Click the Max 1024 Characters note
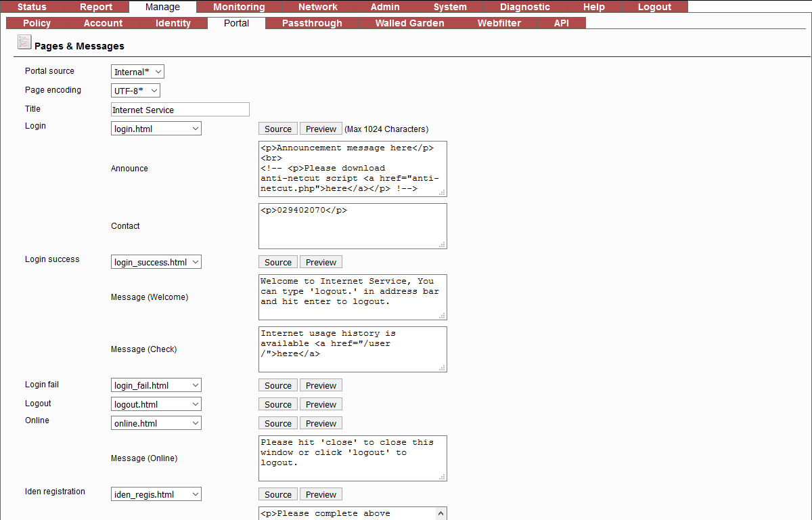Viewport: 812px width, 520px height. point(386,129)
